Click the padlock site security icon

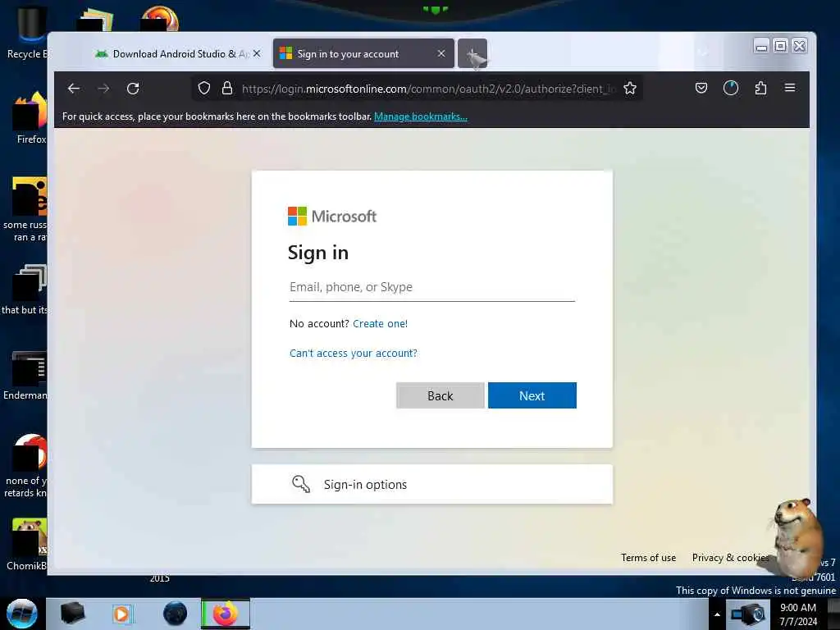click(x=227, y=89)
